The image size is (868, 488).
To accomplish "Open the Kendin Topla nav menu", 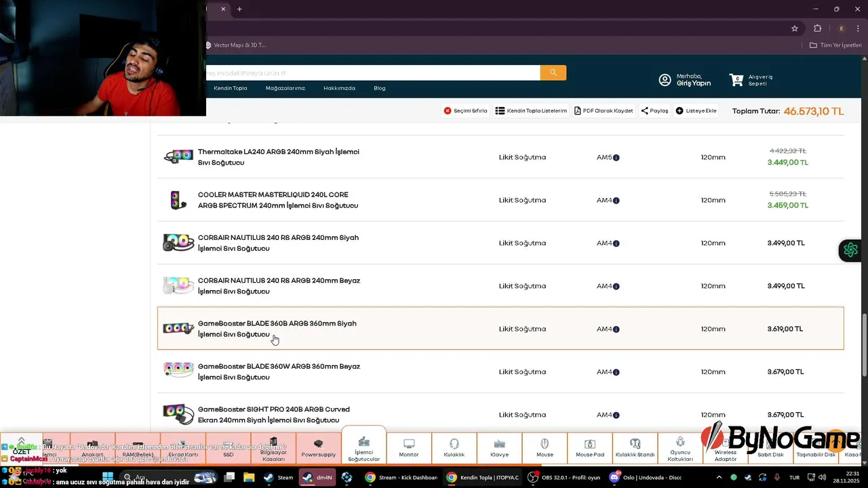I will tap(231, 88).
